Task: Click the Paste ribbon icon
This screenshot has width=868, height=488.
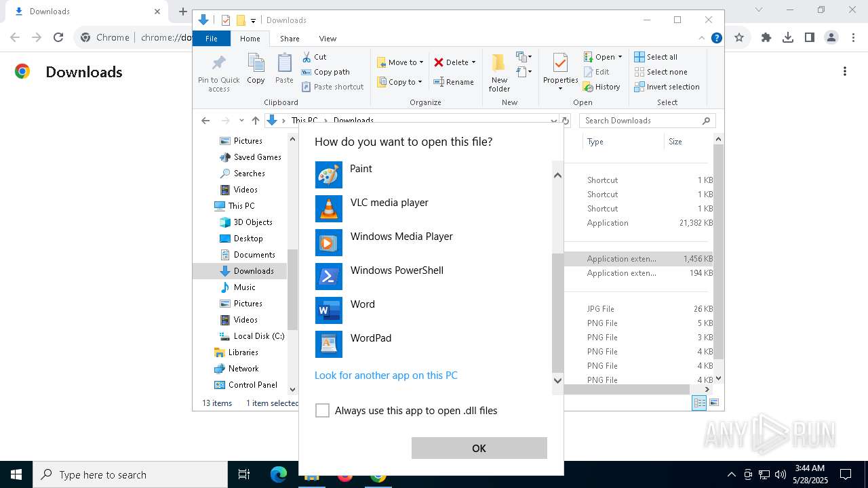Action: [284, 69]
